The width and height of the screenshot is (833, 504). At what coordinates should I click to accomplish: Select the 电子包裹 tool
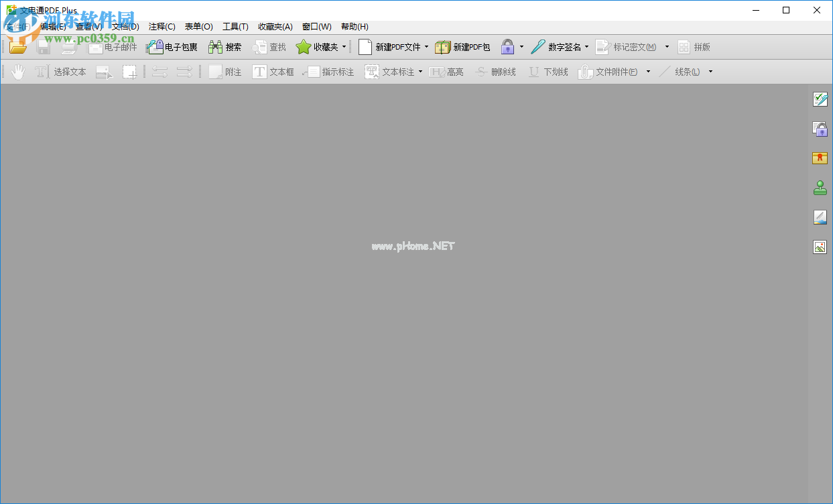[x=173, y=47]
